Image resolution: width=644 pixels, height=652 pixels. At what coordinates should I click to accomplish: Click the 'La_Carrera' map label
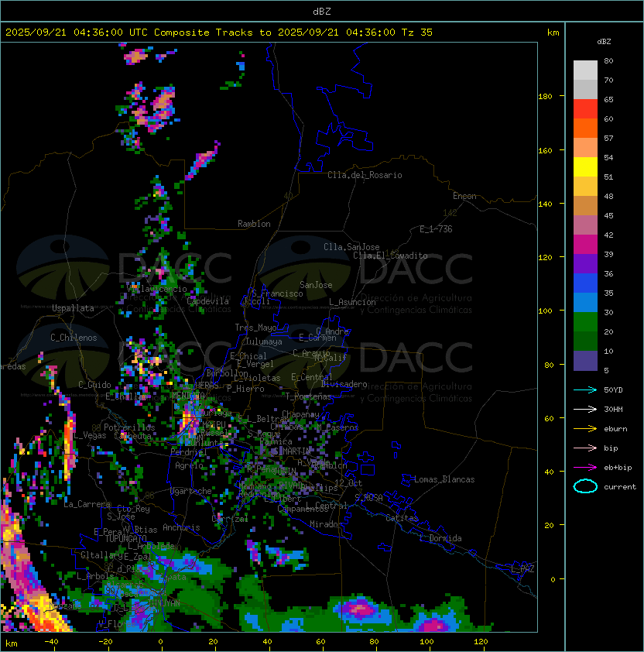[87, 504]
